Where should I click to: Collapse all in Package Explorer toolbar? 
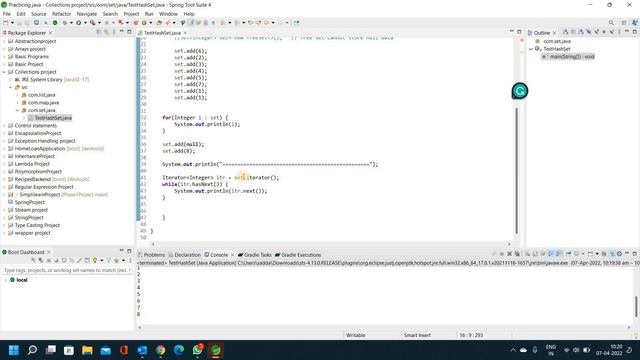coord(99,32)
